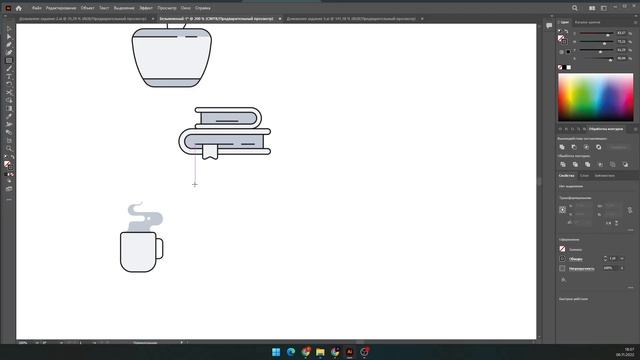Toggle constrain width and height proportions
The image size is (640, 360).
click(x=630, y=210)
